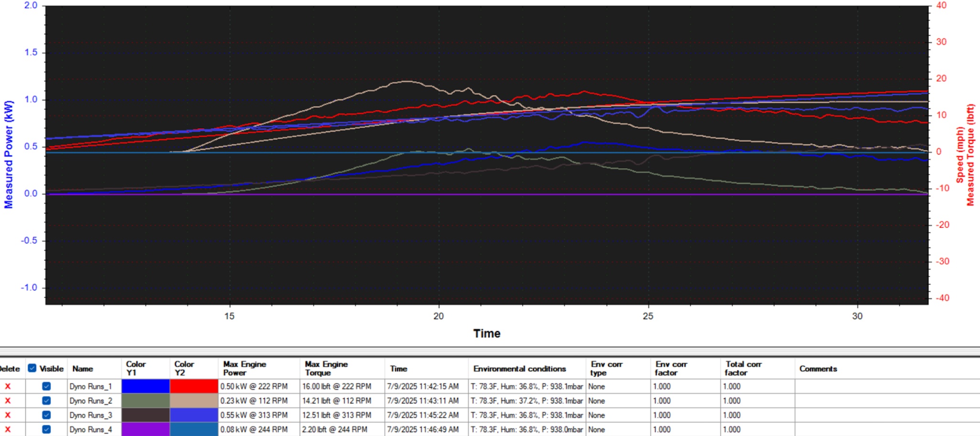Toggle the Visible header checkbox for all runs
Viewport: 980px width, 436px height.
tap(32, 368)
